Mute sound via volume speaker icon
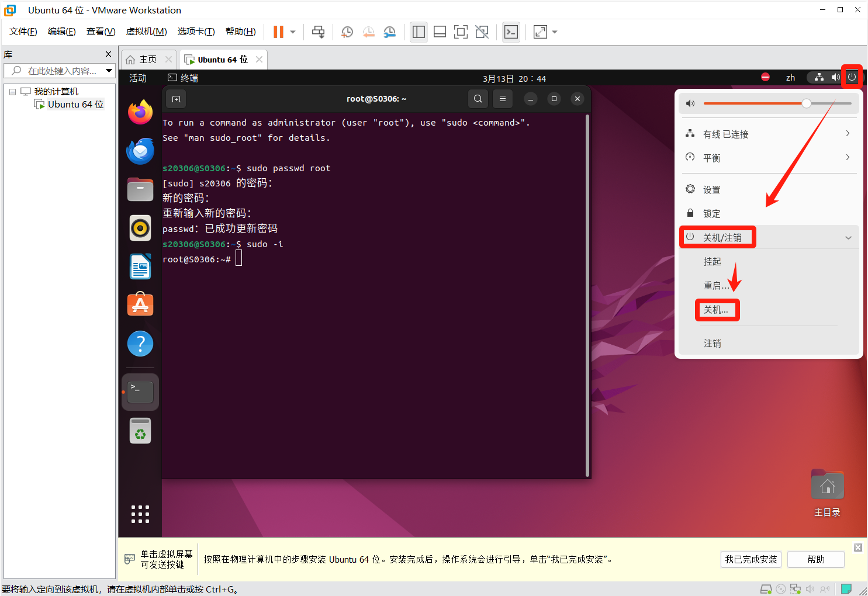868x596 pixels. (690, 103)
